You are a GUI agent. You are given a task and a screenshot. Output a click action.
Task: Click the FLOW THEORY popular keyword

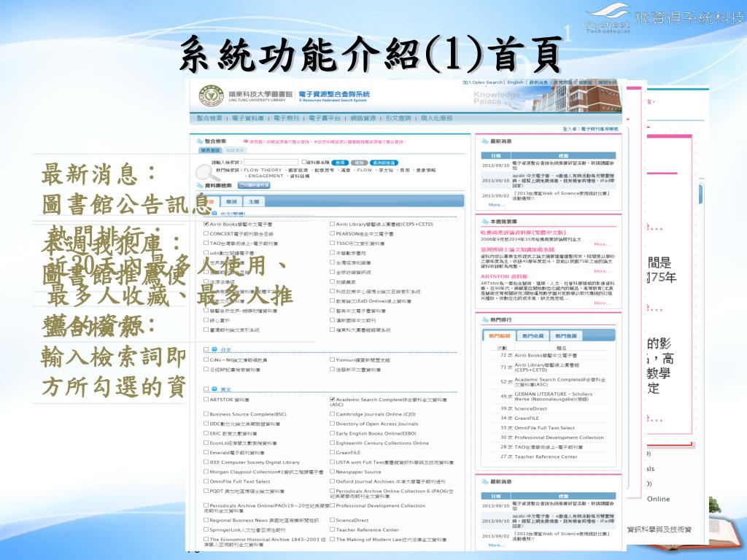[x=263, y=170]
